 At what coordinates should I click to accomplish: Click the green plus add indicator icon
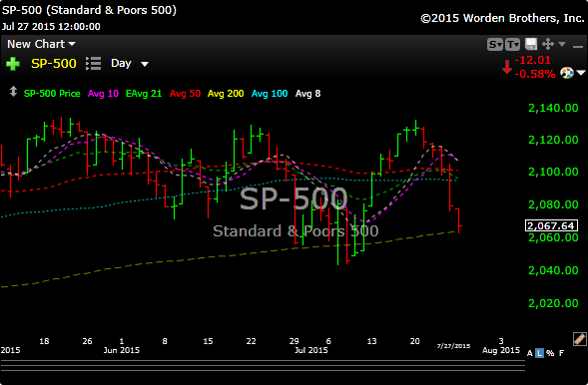[x=13, y=64]
